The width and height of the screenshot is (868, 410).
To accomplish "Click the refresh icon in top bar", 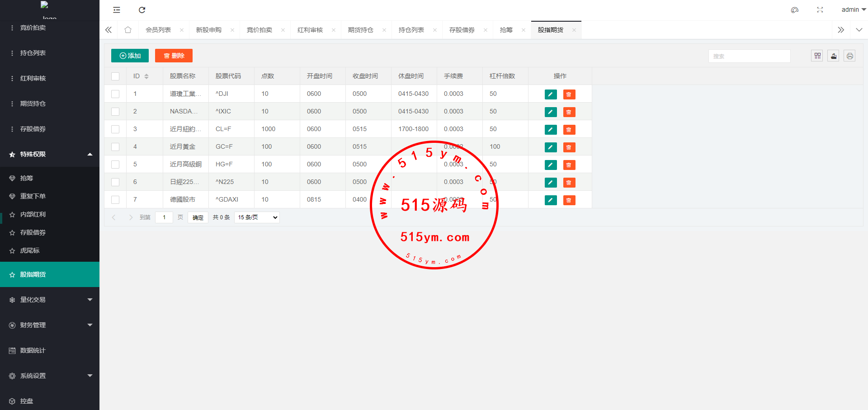I will tap(142, 10).
